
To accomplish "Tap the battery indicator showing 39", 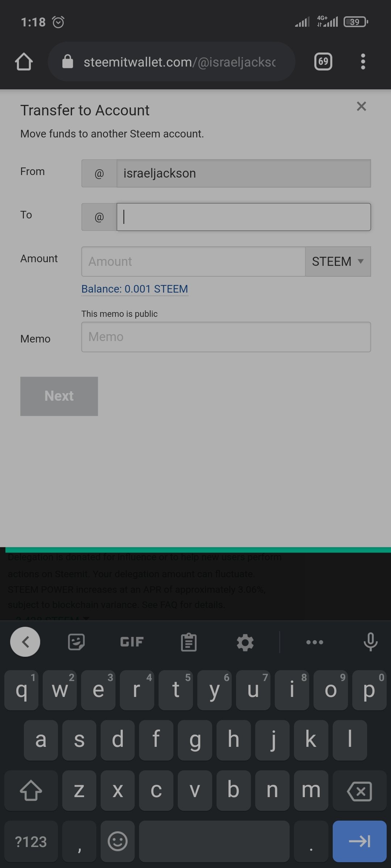I will point(356,22).
